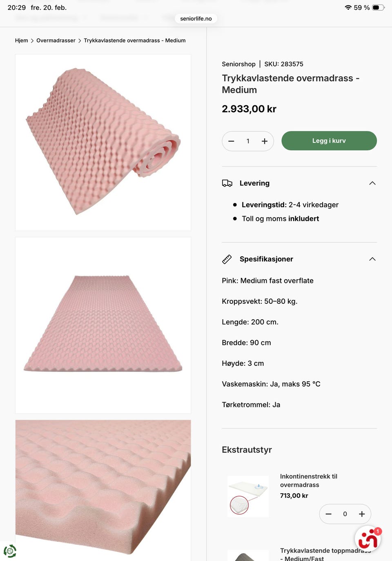Decrease product quantity with minus icon

[x=231, y=141]
